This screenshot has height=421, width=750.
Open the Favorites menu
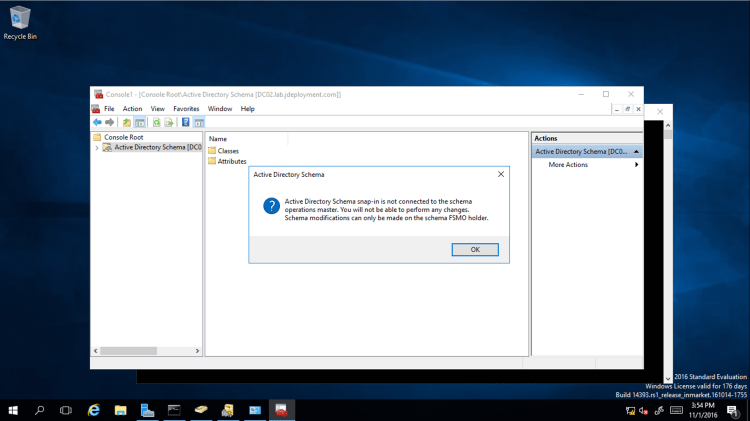pos(186,108)
